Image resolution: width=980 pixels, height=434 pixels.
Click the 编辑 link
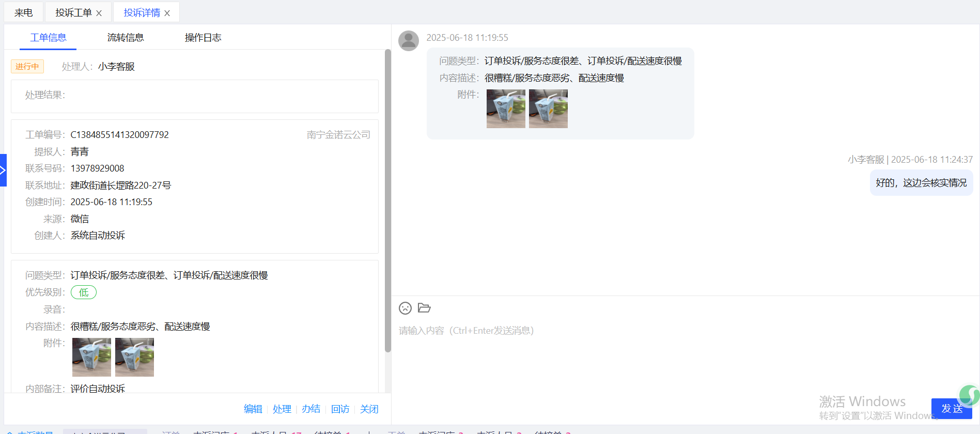pyautogui.click(x=253, y=409)
